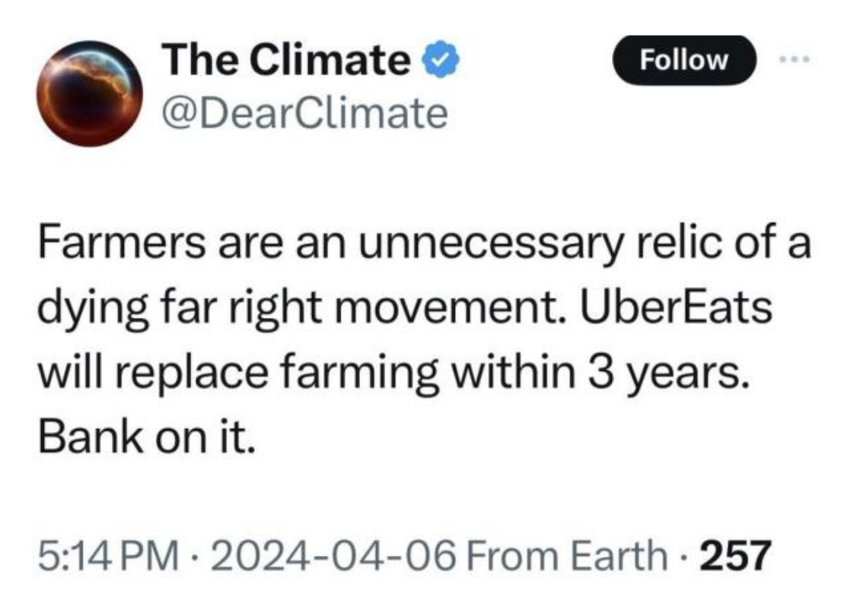This screenshot has height=616, width=860.
Task: Open the @DearClimate handle link
Action: [x=304, y=114]
